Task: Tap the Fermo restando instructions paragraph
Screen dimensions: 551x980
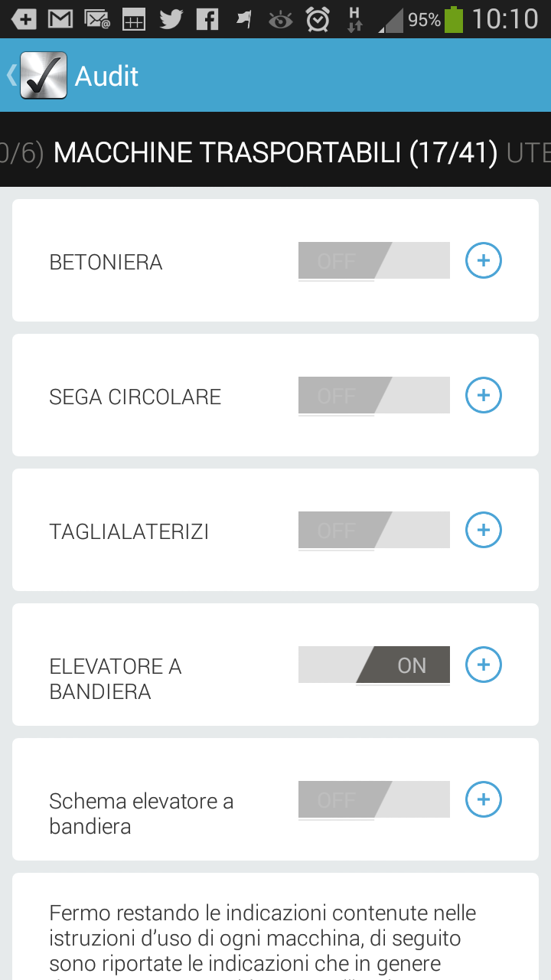Action: [x=262, y=938]
